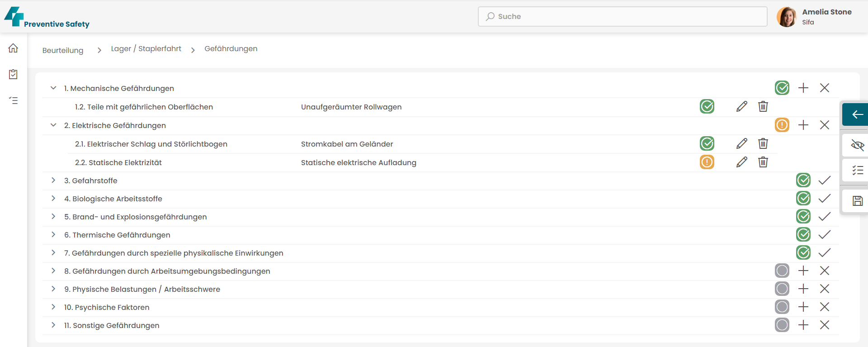Collapse 2. Elektrische Gefährdungen section
Viewport: 868px width, 347px height.
click(53, 125)
